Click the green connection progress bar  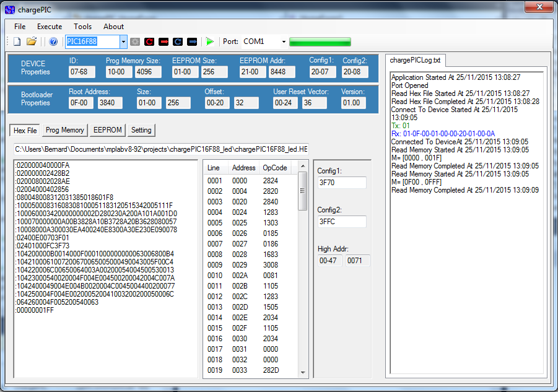(x=320, y=41)
